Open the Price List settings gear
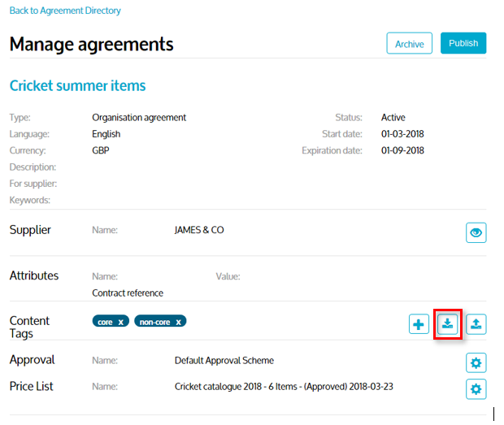 point(476,388)
